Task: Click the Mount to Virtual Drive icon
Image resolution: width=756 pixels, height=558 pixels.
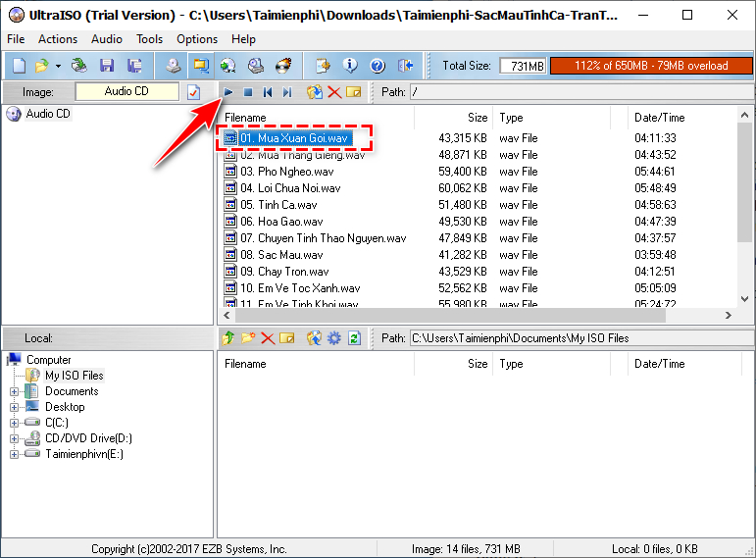Action: [x=256, y=66]
